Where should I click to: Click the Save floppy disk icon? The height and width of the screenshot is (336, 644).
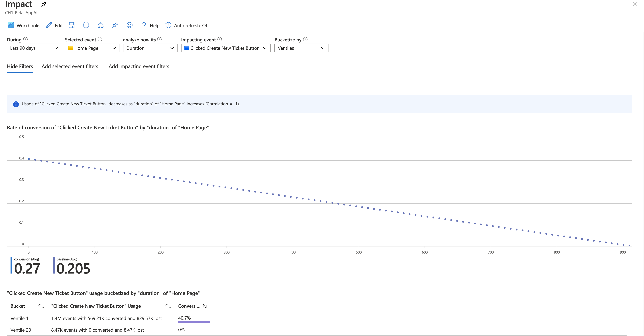coord(72,25)
